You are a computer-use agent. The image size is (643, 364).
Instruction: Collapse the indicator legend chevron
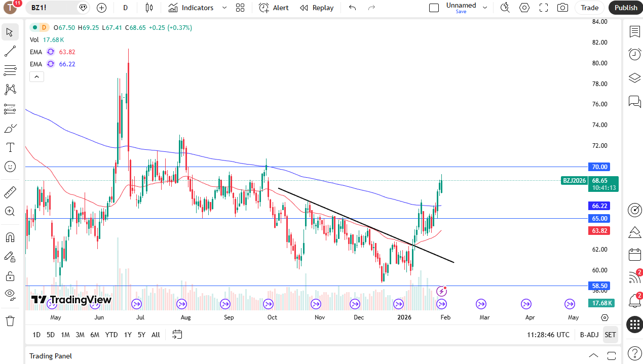(36, 76)
